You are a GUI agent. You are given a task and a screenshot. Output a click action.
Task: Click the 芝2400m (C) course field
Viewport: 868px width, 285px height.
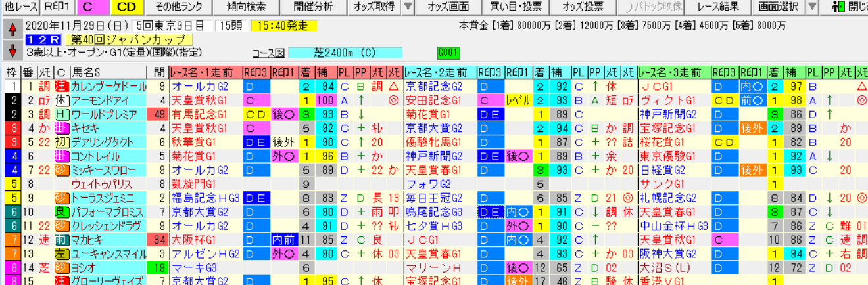[346, 53]
